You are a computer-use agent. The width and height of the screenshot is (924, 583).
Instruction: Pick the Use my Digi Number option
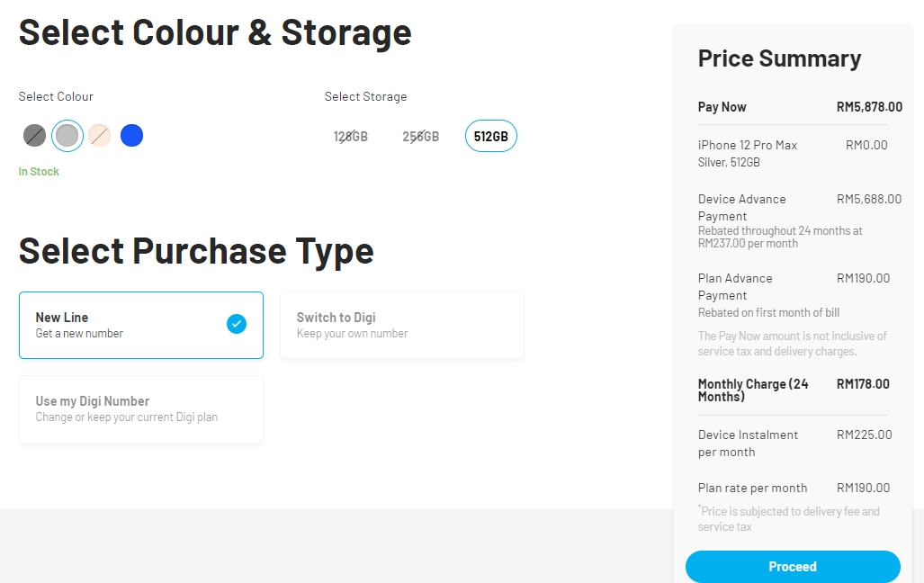coord(140,408)
